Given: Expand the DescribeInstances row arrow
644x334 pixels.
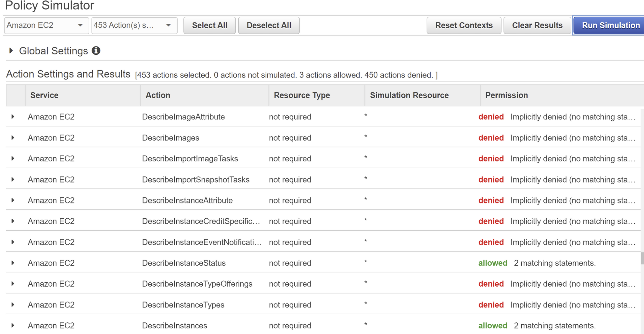Looking at the screenshot, I should click(x=13, y=326).
